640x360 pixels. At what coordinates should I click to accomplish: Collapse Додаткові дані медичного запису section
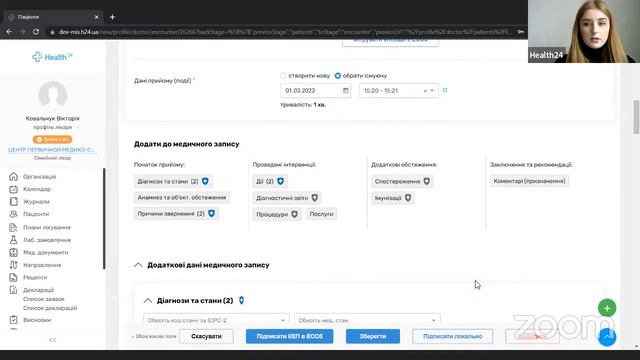138,265
